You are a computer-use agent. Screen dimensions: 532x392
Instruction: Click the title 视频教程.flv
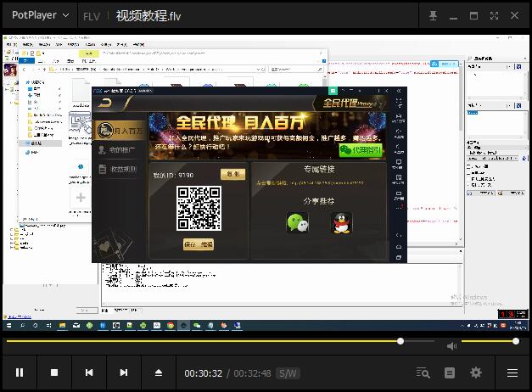tap(148, 15)
